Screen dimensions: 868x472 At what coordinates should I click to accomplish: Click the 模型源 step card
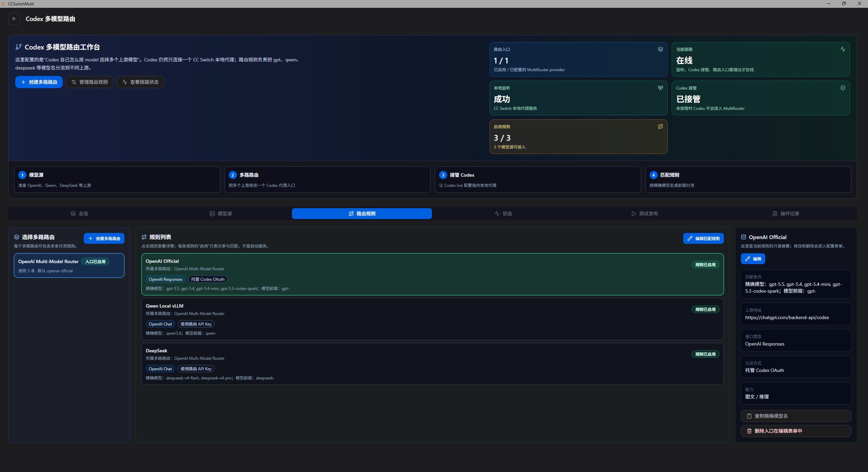pos(117,180)
